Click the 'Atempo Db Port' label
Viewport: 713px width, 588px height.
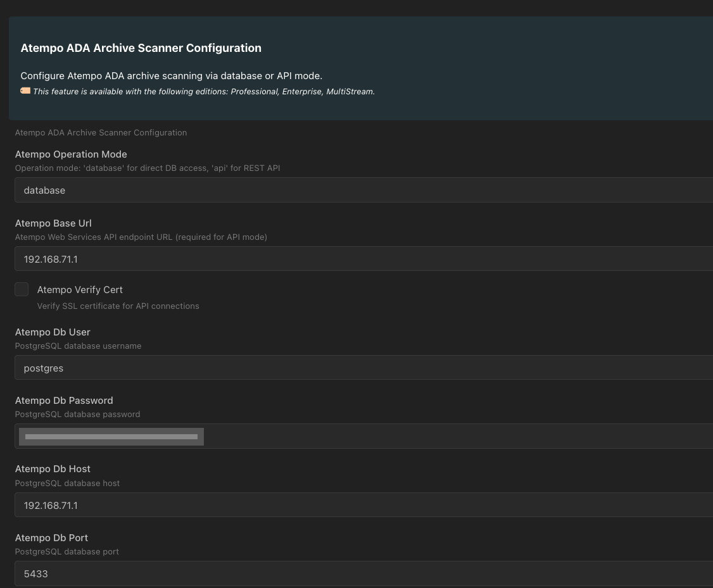pos(51,538)
